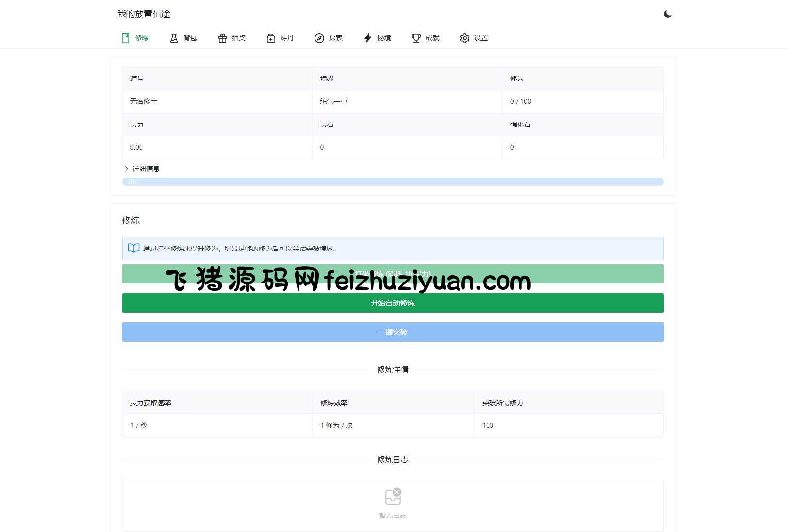Click the 1 修为 / 次 efficiency value

(x=337, y=425)
